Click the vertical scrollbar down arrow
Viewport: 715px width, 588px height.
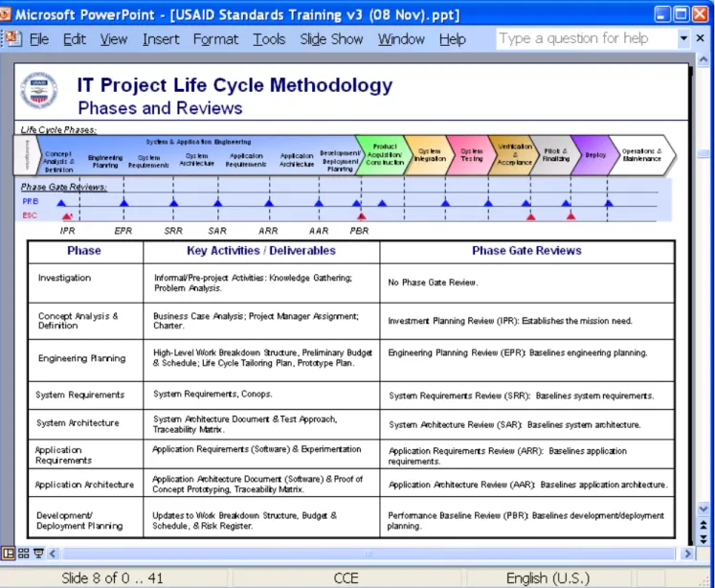point(704,509)
